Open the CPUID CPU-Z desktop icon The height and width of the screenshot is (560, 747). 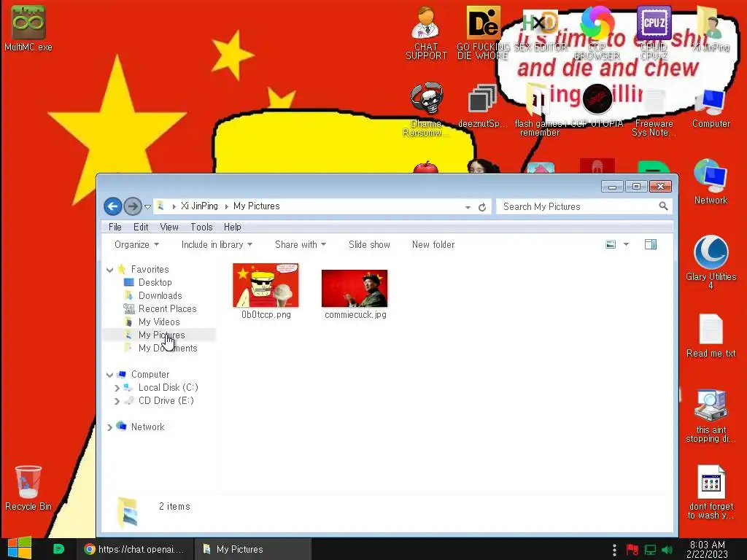click(654, 32)
